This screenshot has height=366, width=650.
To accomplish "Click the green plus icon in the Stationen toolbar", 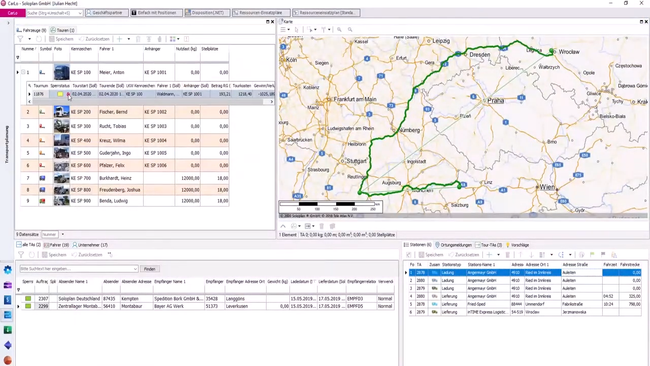I will (489, 255).
